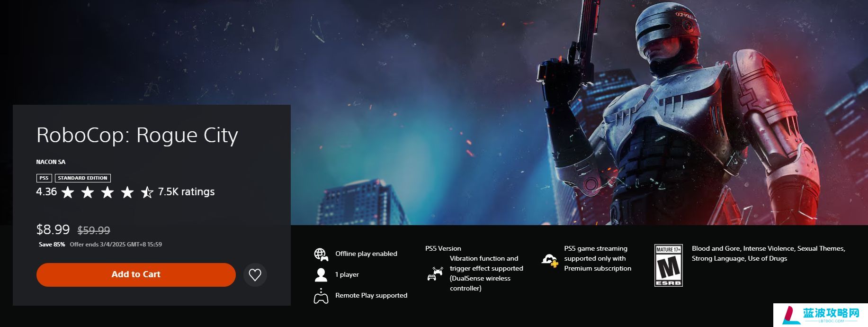Click the first rating star
The height and width of the screenshot is (327, 868).
coord(68,192)
